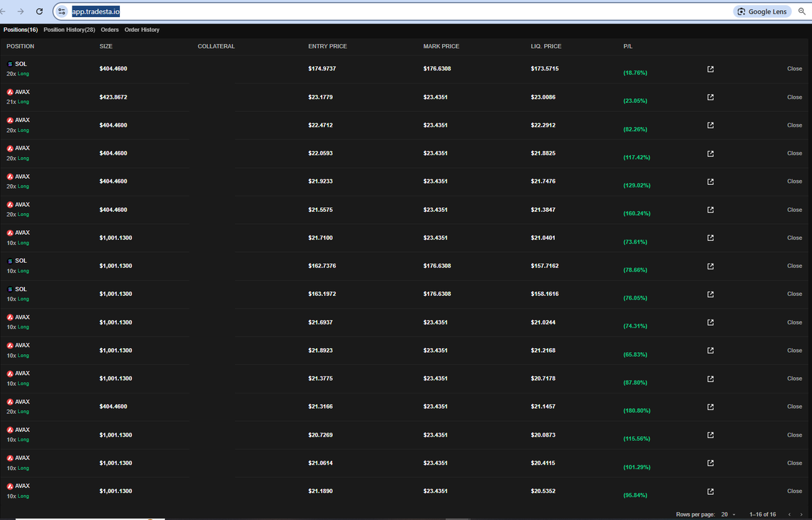812x520 pixels.
Task: Click the 21x Long leverage label
Action: point(18,102)
